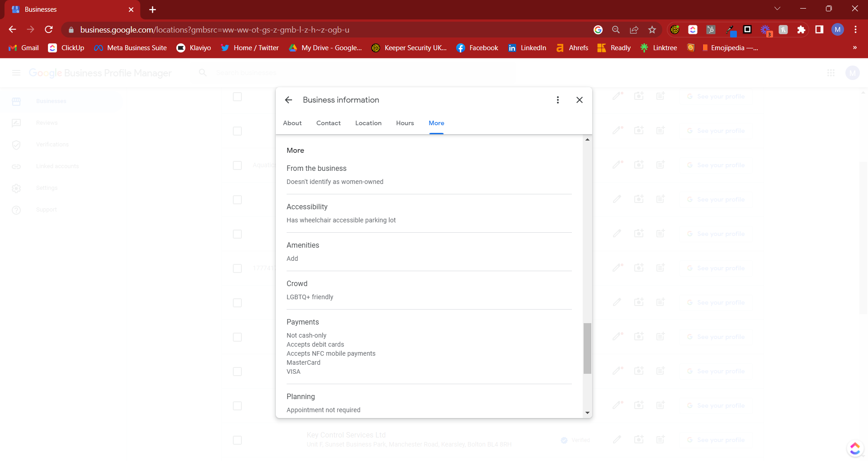Close the Businesses browser tab
The image size is (868, 461).
[x=131, y=9]
